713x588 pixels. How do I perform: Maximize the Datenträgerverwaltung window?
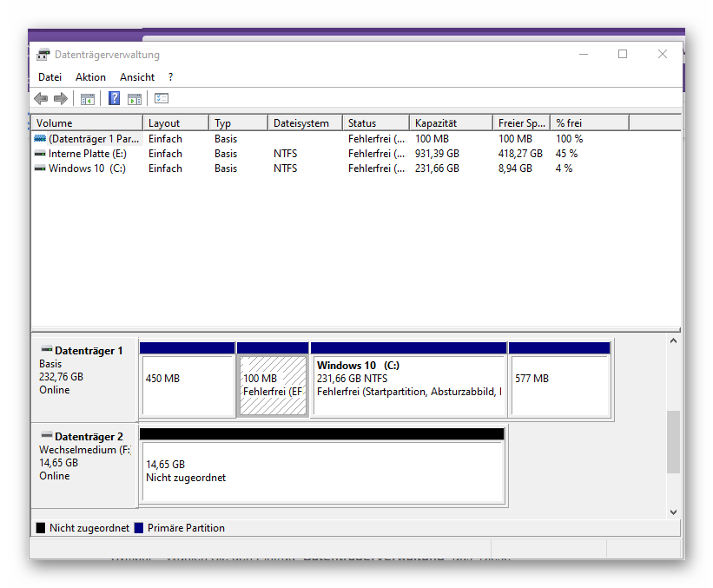tap(623, 54)
